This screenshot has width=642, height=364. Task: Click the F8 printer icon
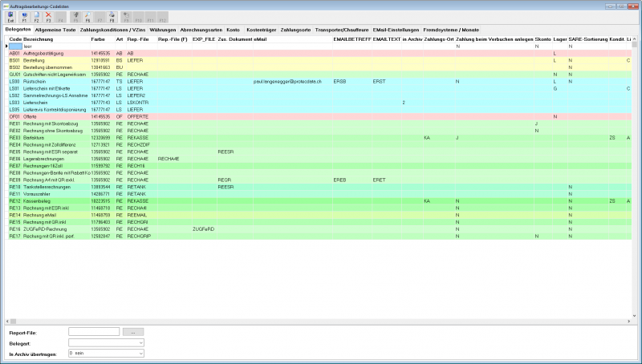112,17
